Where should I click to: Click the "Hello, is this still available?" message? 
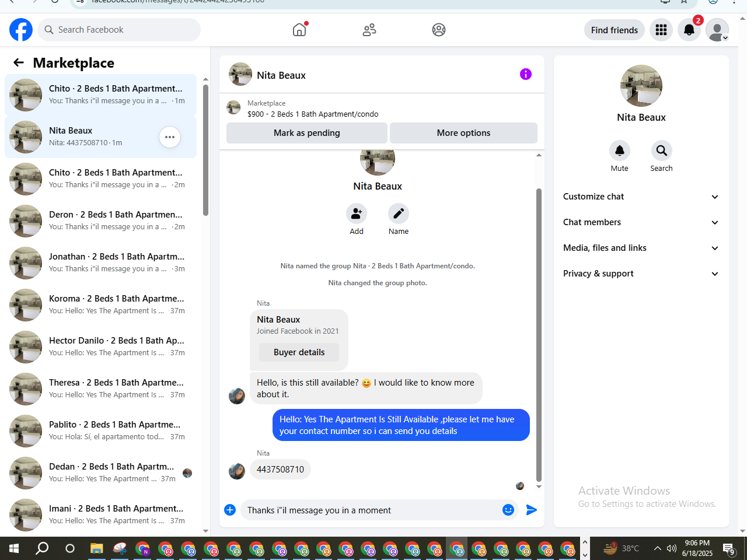pyautogui.click(x=366, y=388)
